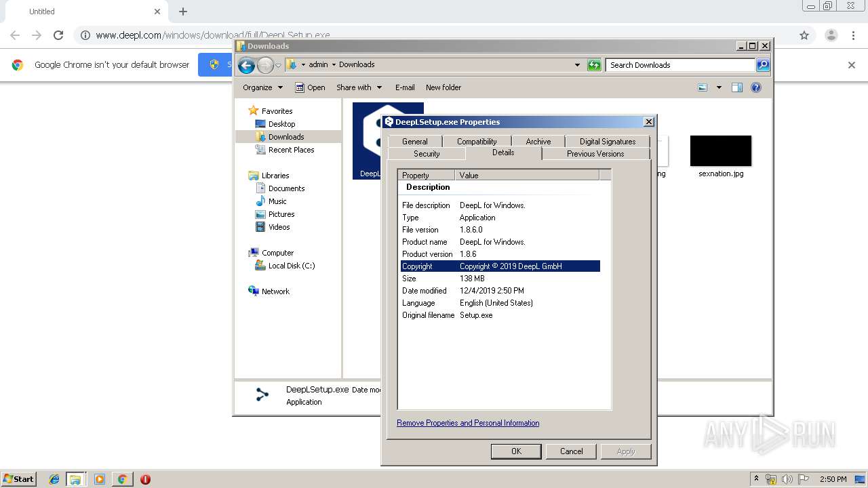Switch to Chrome from the taskbar
The width and height of the screenshot is (868, 488).
[122, 479]
